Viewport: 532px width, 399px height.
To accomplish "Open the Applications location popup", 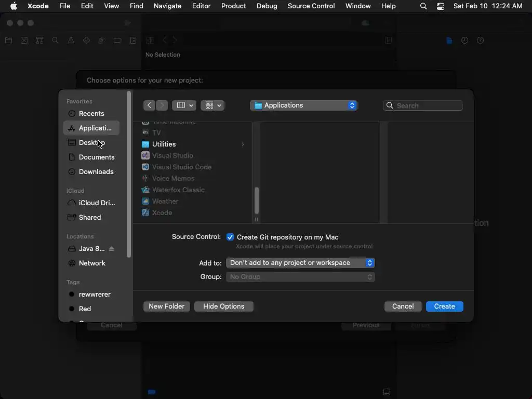I will point(303,105).
